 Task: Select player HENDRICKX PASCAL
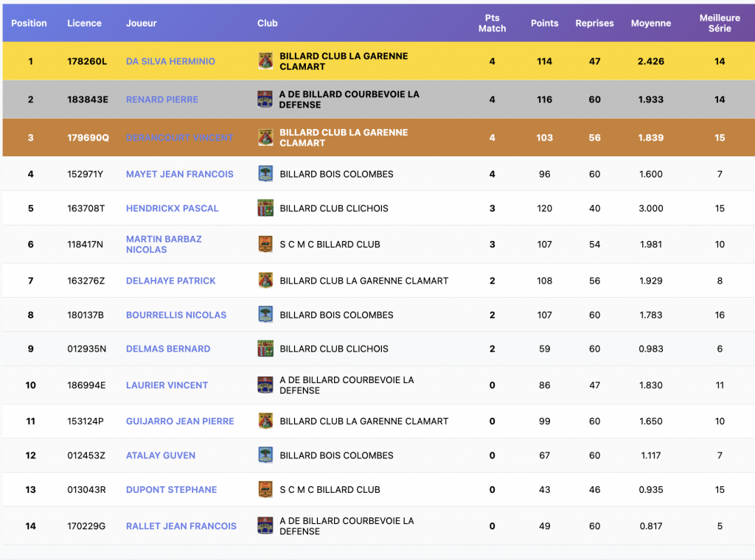tap(172, 209)
